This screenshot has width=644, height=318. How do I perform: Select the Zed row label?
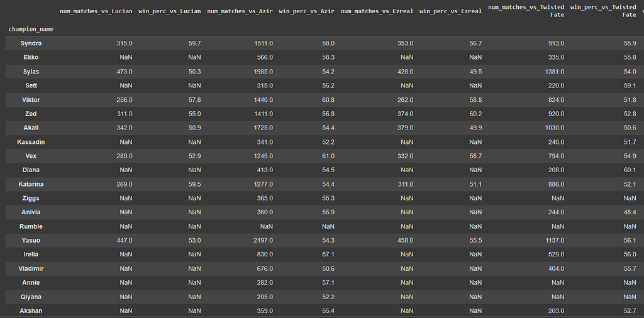(x=31, y=114)
